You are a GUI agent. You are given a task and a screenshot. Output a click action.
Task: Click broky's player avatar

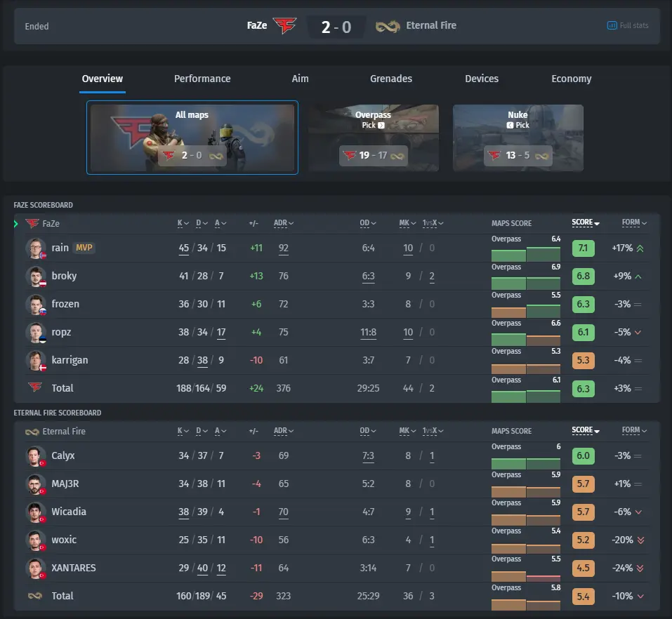pos(36,277)
